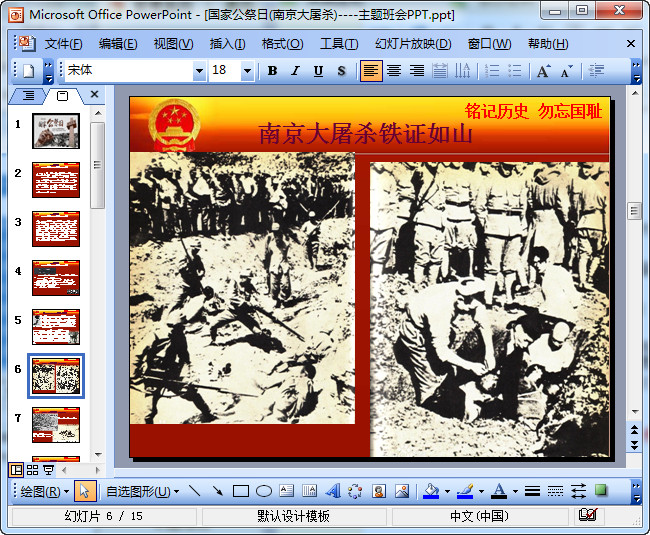Image resolution: width=650 pixels, height=535 pixels.
Task: Switch to Slide Sorter view
Action: click(x=32, y=470)
